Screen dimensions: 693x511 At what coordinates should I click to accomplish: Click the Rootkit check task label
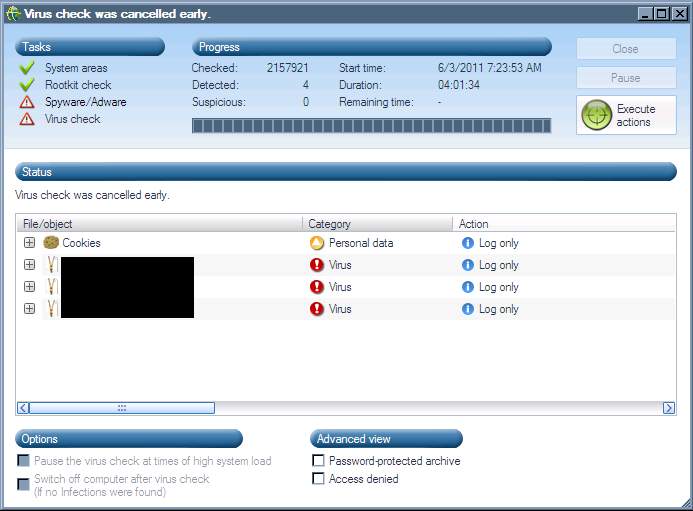coord(78,84)
